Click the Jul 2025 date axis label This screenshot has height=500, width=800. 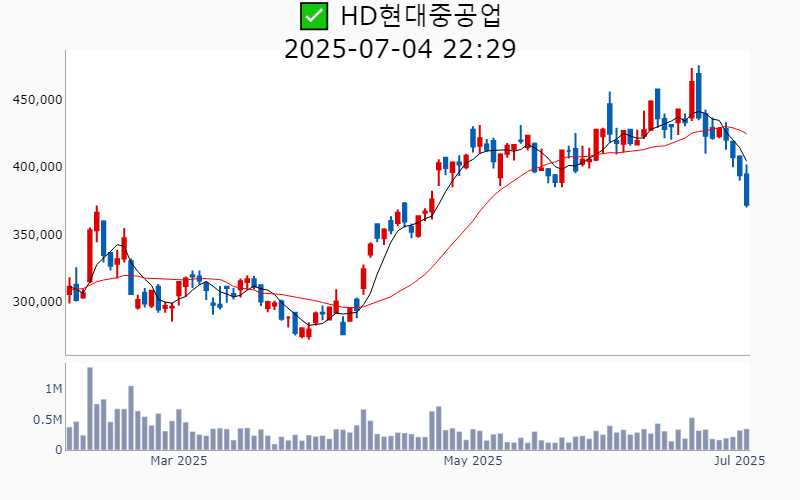739,461
